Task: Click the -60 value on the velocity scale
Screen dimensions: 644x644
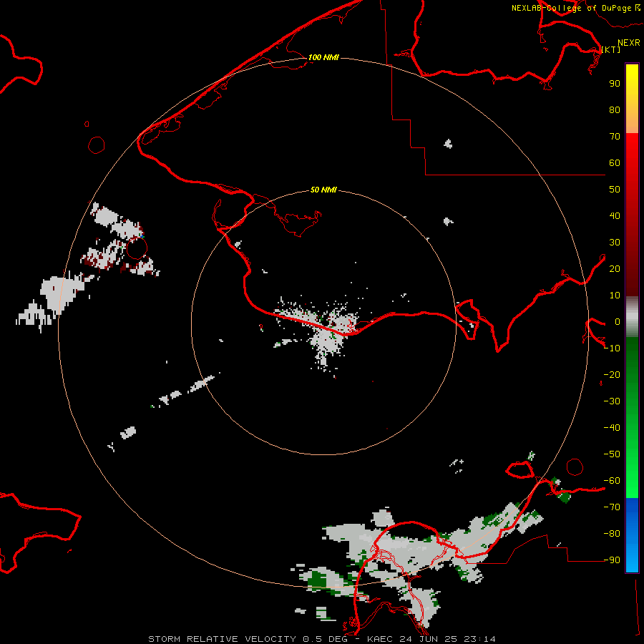Action: point(612,481)
